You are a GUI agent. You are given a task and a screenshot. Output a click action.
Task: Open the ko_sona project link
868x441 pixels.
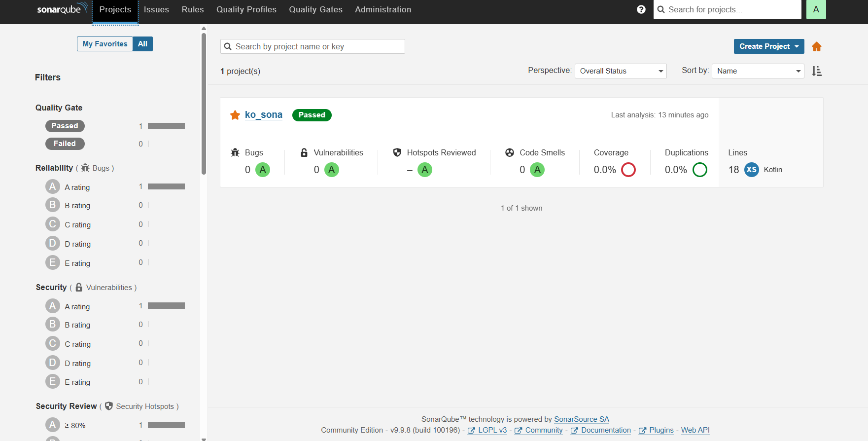pyautogui.click(x=264, y=115)
